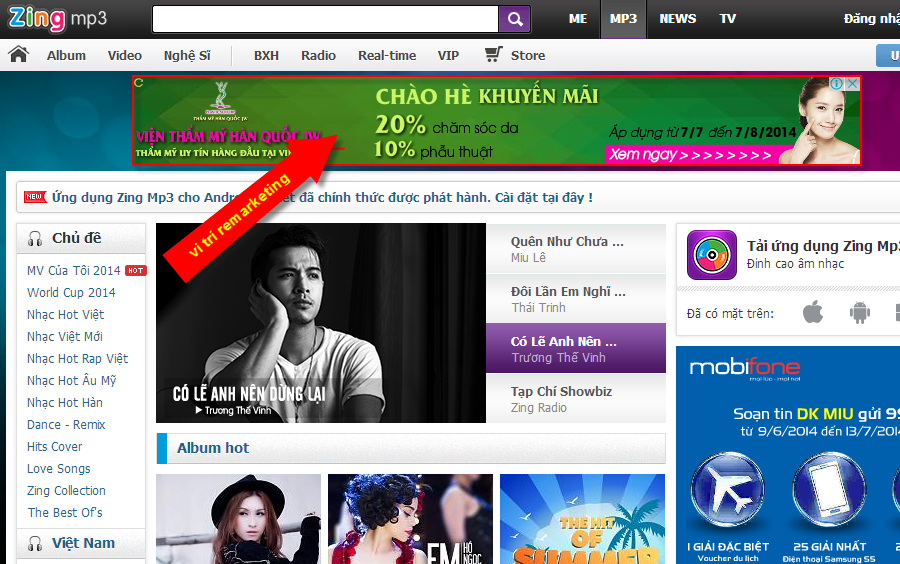Screen dimensions: 900x564
Task: Select Đôi Lần Em Nghĩ by Thái Trinh
Action: tap(576, 298)
